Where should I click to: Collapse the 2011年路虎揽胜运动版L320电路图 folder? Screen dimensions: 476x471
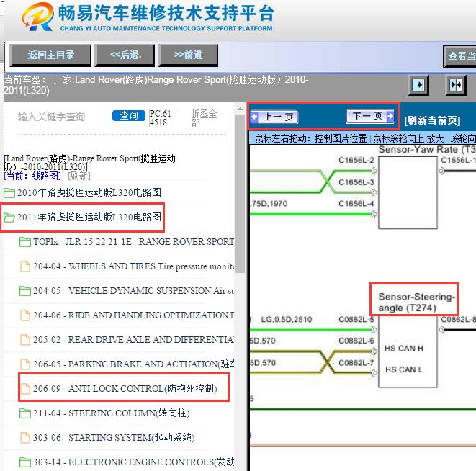(x=89, y=217)
